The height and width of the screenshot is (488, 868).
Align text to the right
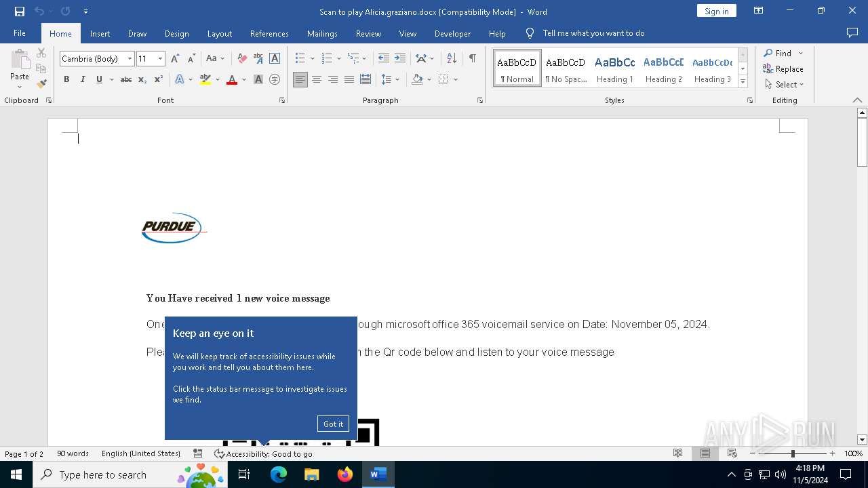[333, 79]
